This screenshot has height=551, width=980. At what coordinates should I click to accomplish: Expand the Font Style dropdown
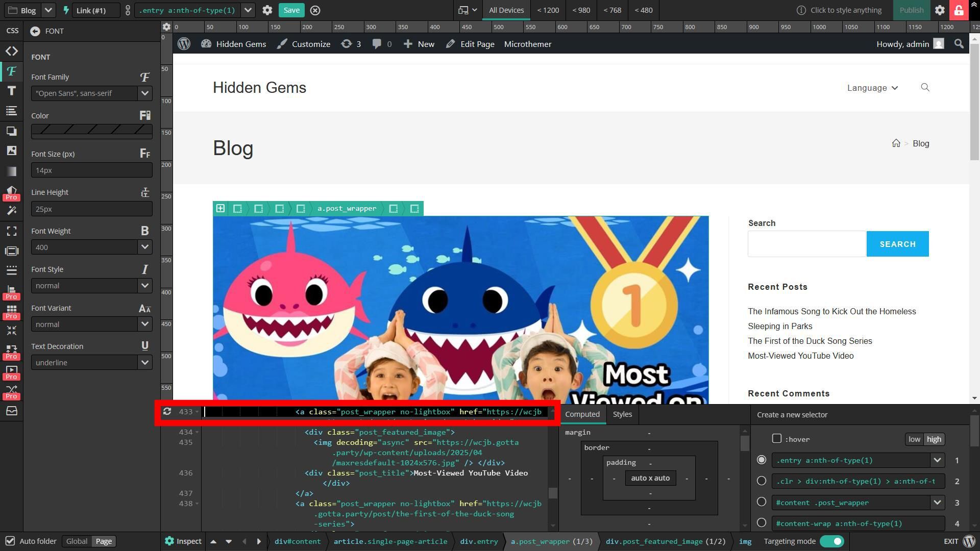pyautogui.click(x=145, y=286)
